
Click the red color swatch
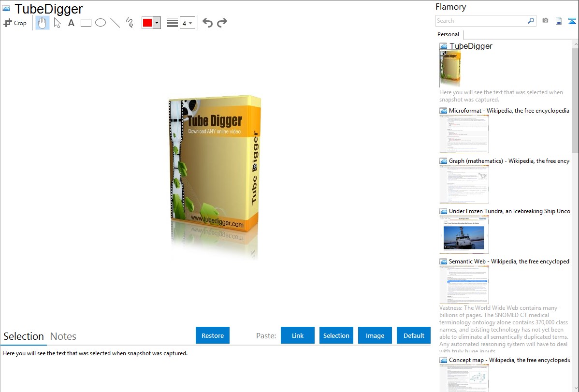click(147, 23)
